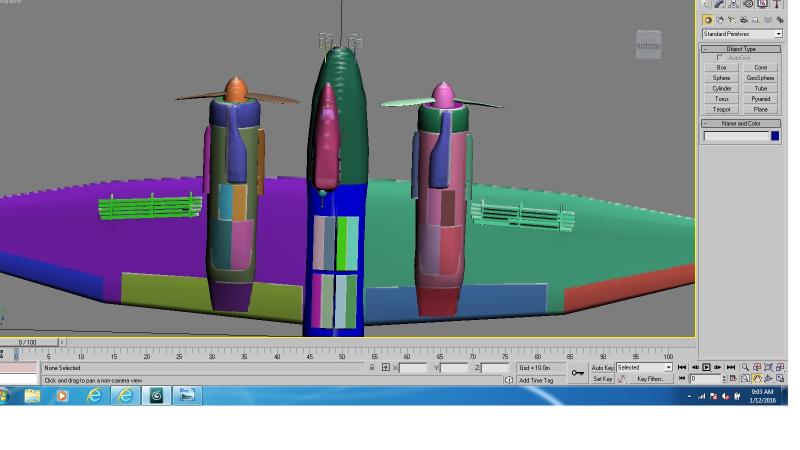Select the Cameras category icon
This screenshot has height=450, width=800.
tap(743, 20)
